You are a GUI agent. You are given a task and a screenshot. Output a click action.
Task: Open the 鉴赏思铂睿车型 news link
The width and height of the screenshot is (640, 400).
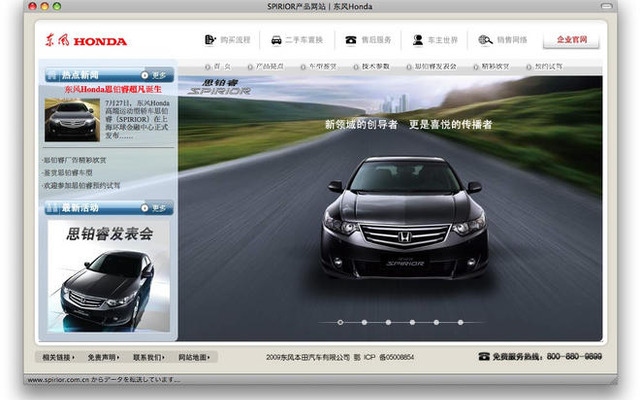click(x=68, y=173)
